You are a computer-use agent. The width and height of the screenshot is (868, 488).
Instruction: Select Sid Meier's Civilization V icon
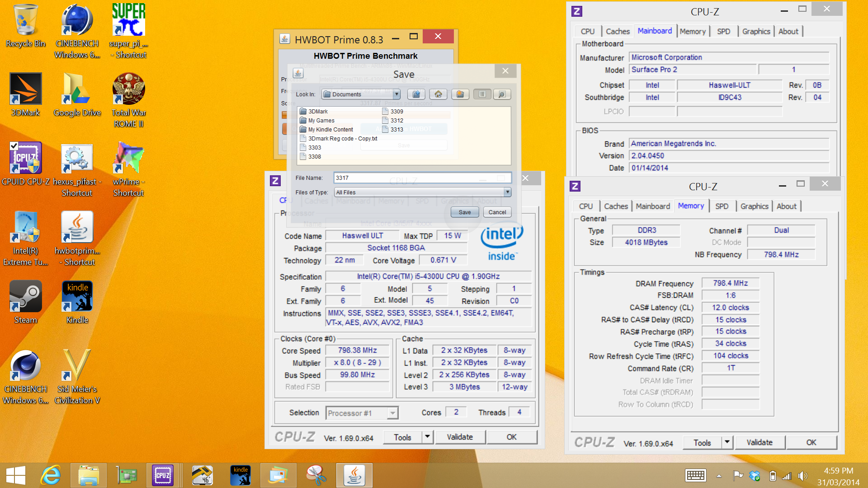click(77, 377)
